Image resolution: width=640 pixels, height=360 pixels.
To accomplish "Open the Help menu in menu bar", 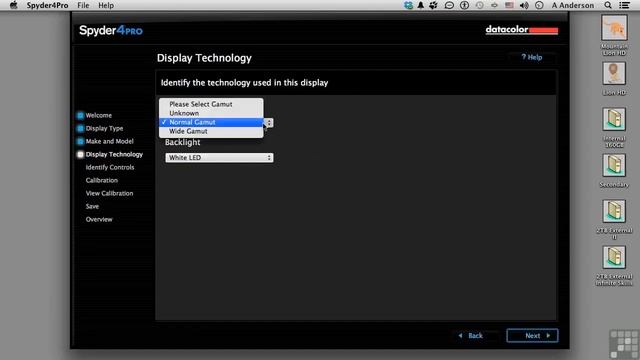I will [x=106, y=5].
